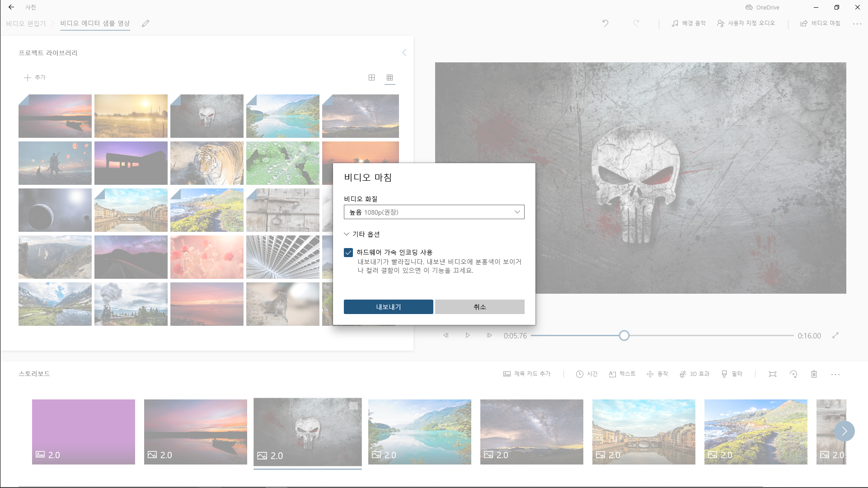Click the playback seek slider handle
Screen dimensions: 868x488
click(x=624, y=335)
